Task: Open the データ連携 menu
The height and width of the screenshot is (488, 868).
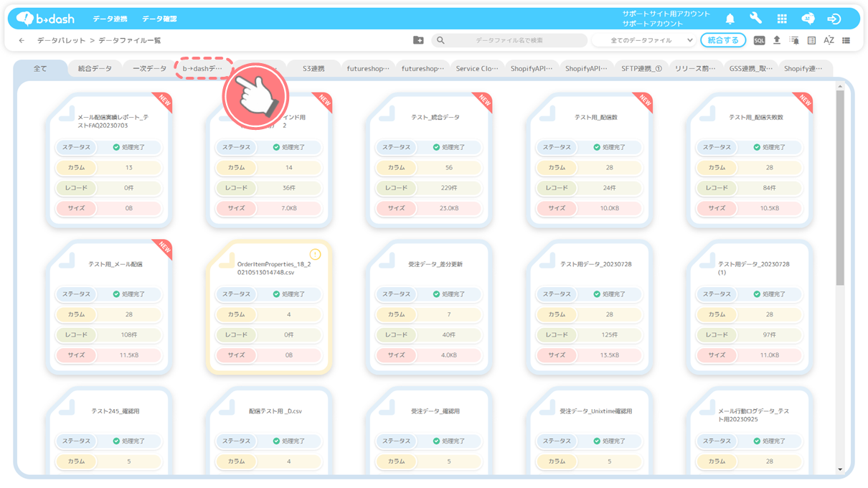Action: 110,19
